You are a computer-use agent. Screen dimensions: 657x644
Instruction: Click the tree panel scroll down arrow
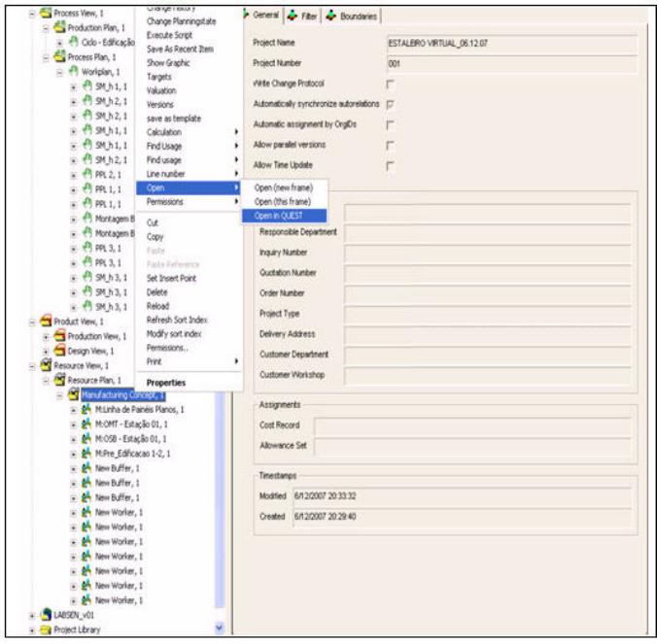pyautogui.click(x=219, y=628)
